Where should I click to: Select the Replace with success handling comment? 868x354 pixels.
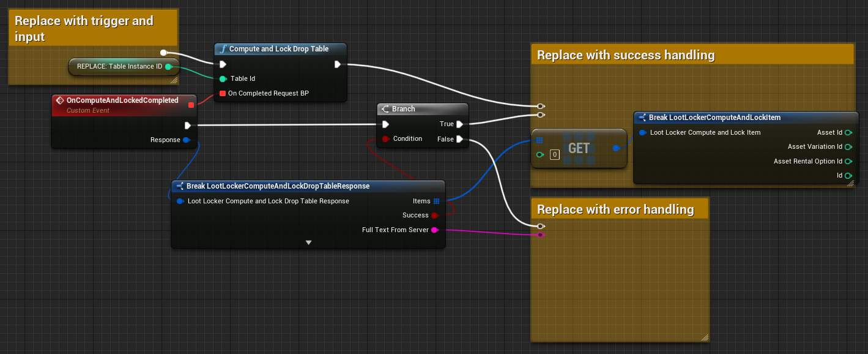point(625,55)
